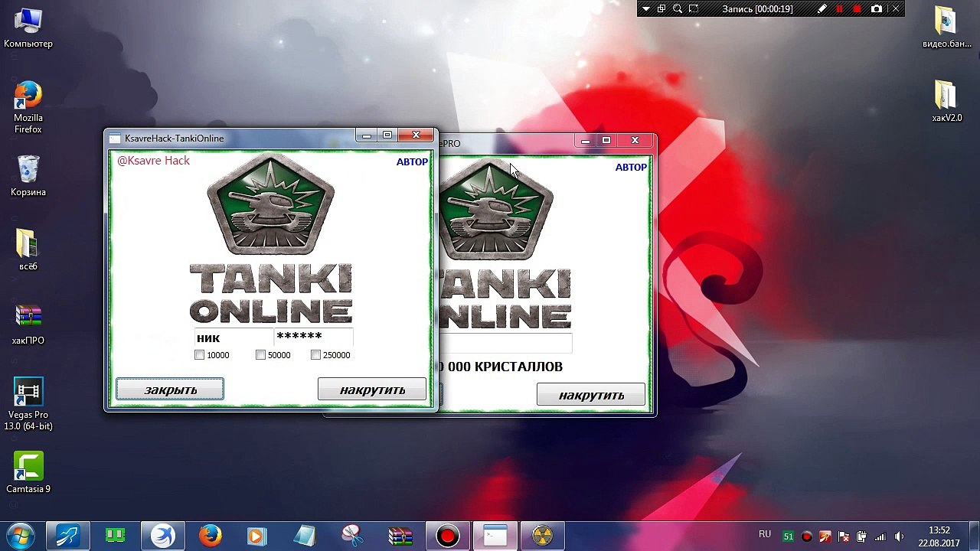Click накрутить in KsavreHack-TankiOnline window

coord(372,390)
